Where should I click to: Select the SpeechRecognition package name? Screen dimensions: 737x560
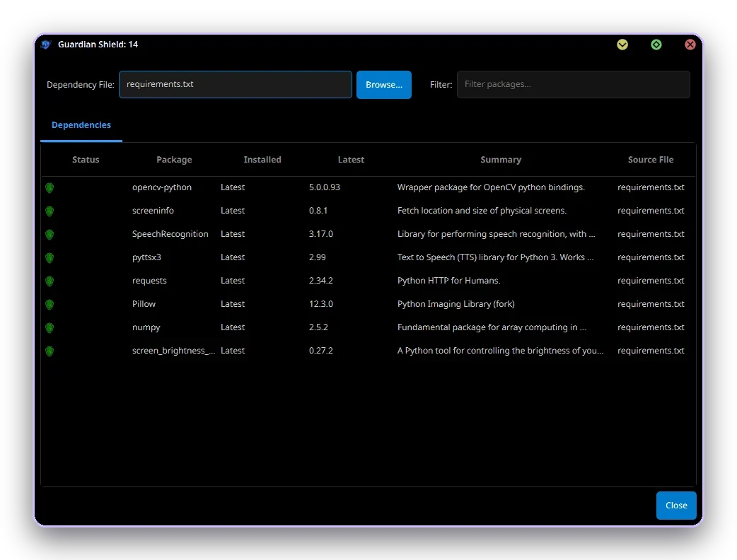pyautogui.click(x=170, y=234)
